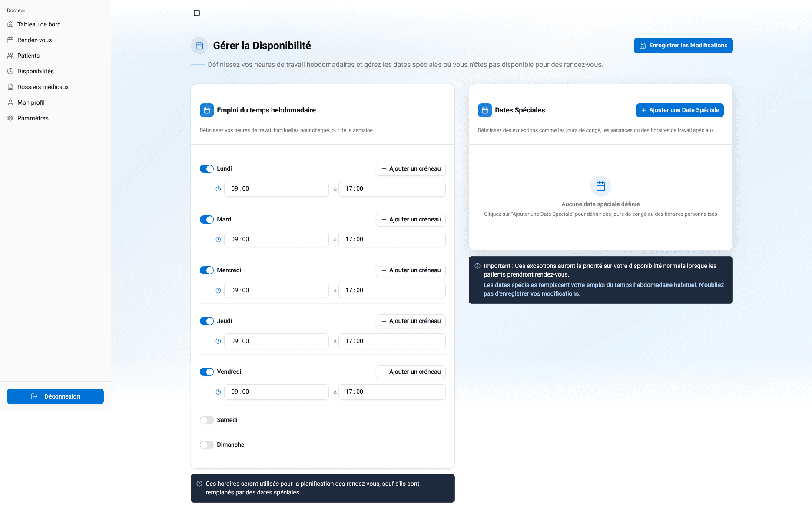
Task: Enable the Dimanche toggle
Action: 206,445
